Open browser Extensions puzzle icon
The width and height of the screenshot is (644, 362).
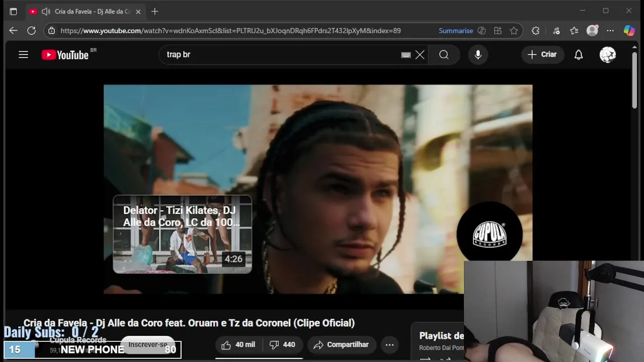click(x=535, y=31)
